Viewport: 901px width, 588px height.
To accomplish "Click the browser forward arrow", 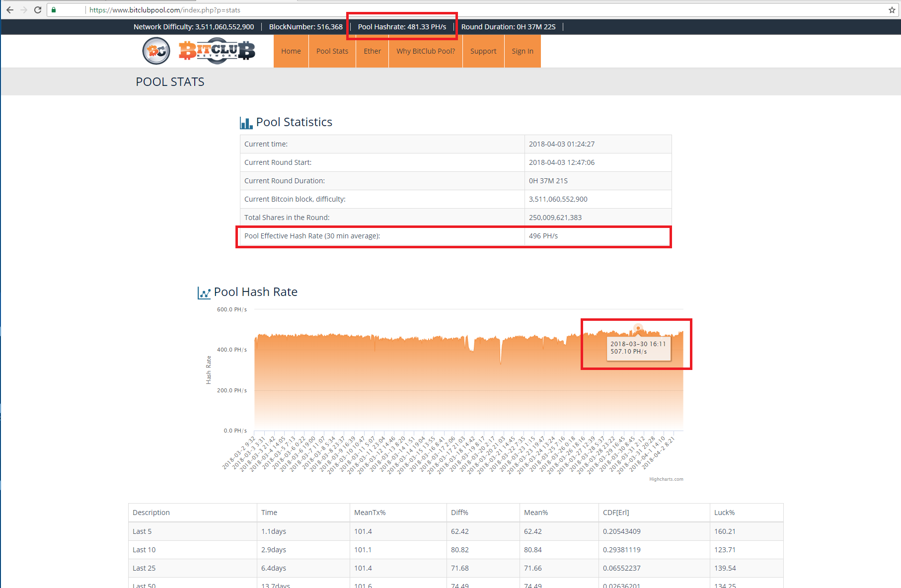I will coord(24,10).
